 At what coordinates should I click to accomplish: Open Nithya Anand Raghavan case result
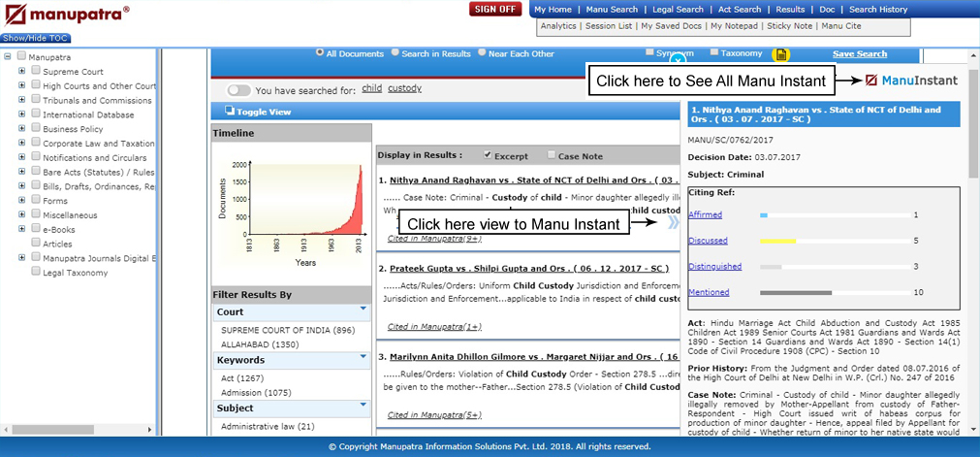coord(534,180)
